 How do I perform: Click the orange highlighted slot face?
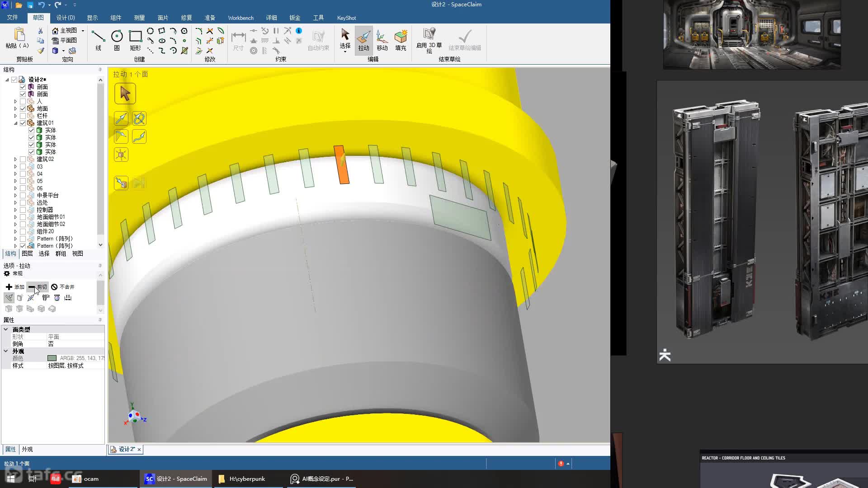[x=341, y=164]
